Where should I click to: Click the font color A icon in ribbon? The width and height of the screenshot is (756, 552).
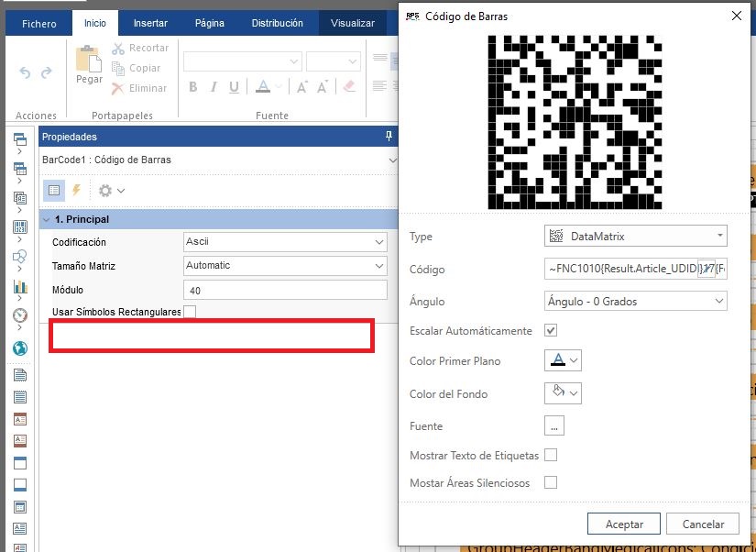(x=263, y=87)
